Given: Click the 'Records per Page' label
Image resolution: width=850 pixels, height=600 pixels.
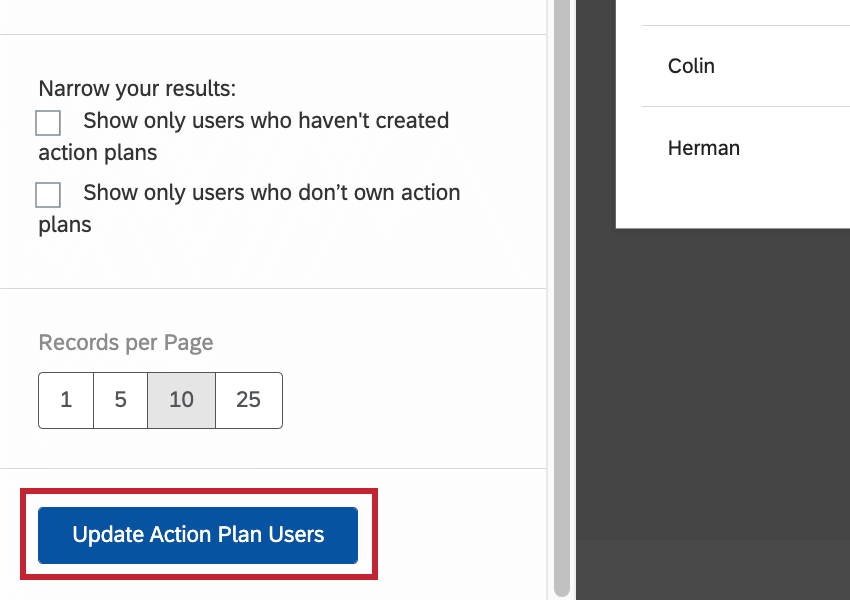Looking at the screenshot, I should click(125, 342).
